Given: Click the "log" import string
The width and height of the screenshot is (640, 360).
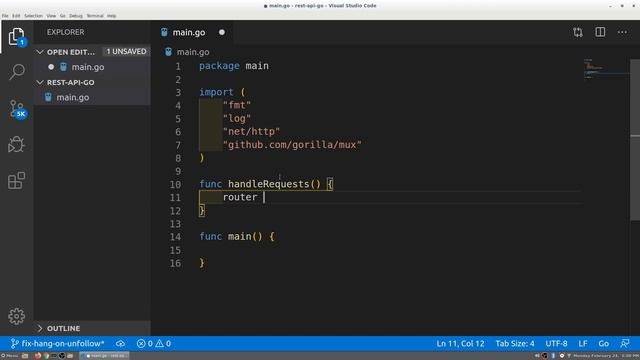Looking at the screenshot, I should [x=237, y=118].
